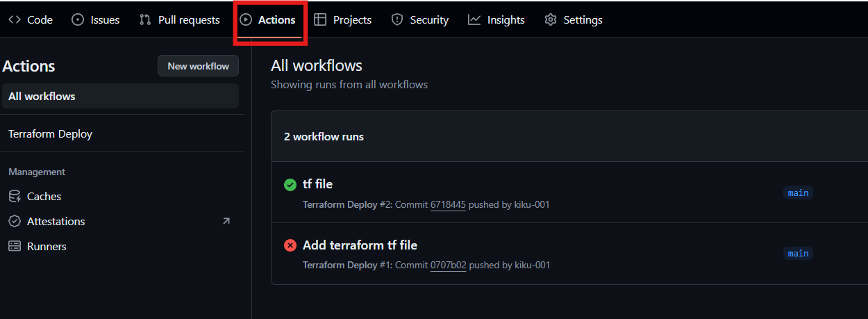The image size is (868, 319).
Task: Open the Issues tab
Action: pos(96,20)
